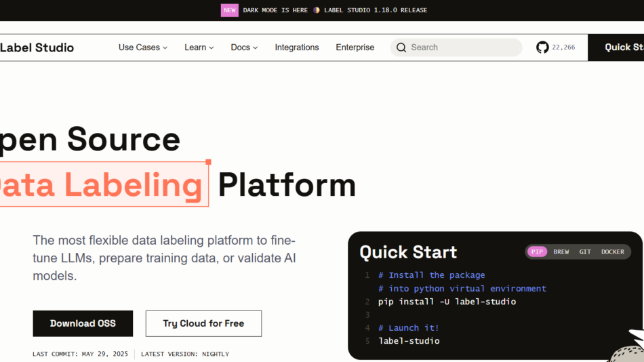Screen dimensions: 644x362
Task: Click the Quick Start button in header
Action: pyautogui.click(x=620, y=47)
